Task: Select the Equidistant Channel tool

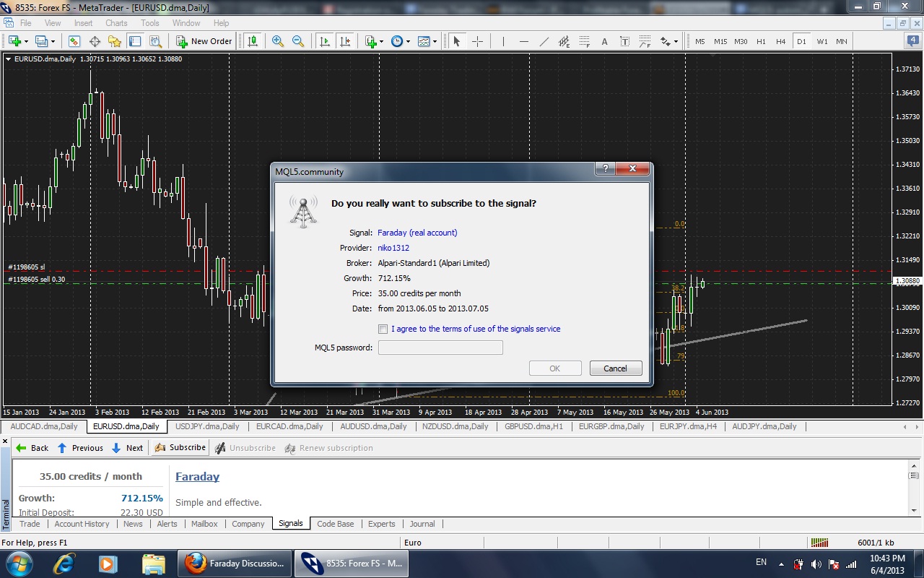Action: click(x=564, y=41)
